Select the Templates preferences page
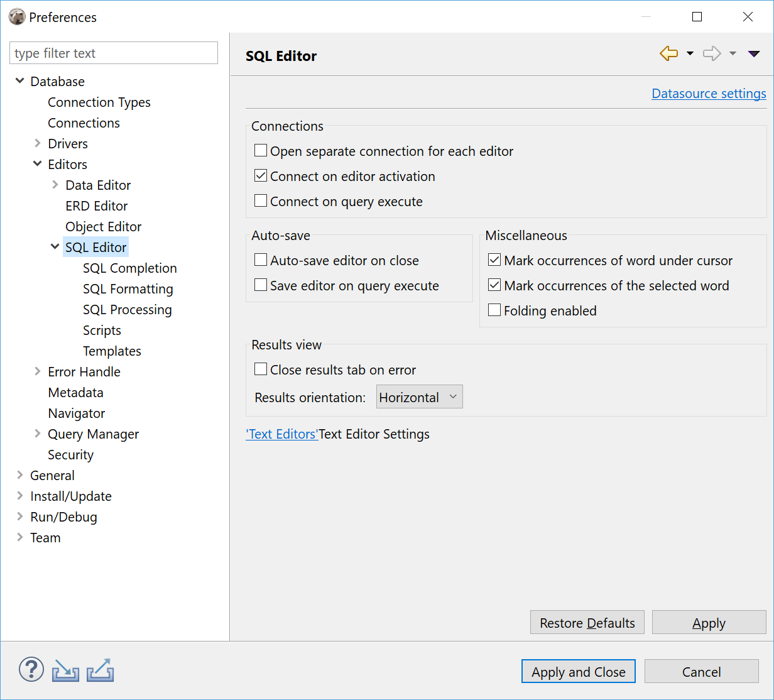Screen dimensions: 774x700 (112, 351)
